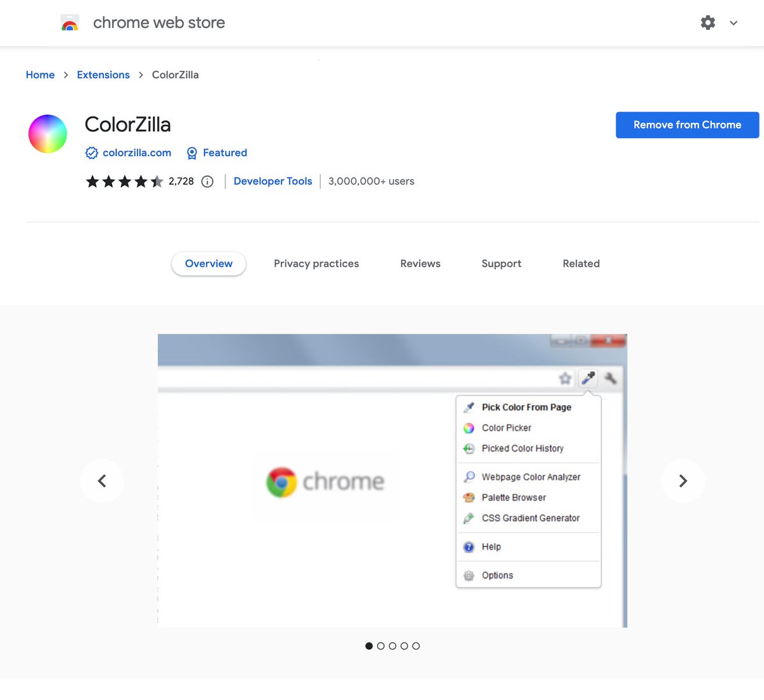Select Options menu entry in the screenshot
764x700 pixels.
tap(528, 575)
